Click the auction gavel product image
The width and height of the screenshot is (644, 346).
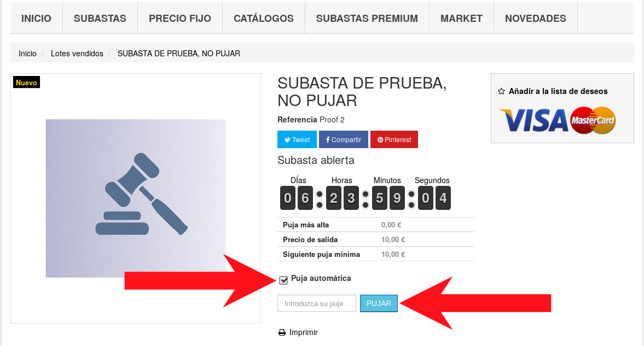136,198
